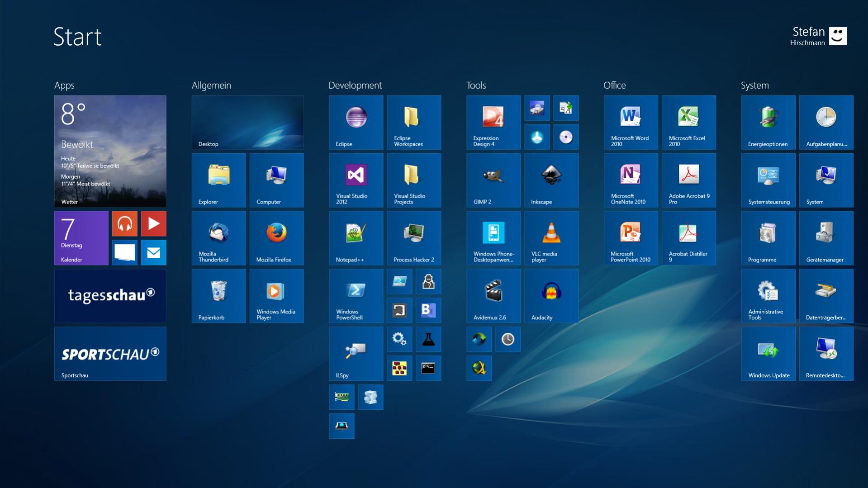Image resolution: width=868 pixels, height=488 pixels.
Task: Launch the Explorer tile
Action: click(219, 180)
